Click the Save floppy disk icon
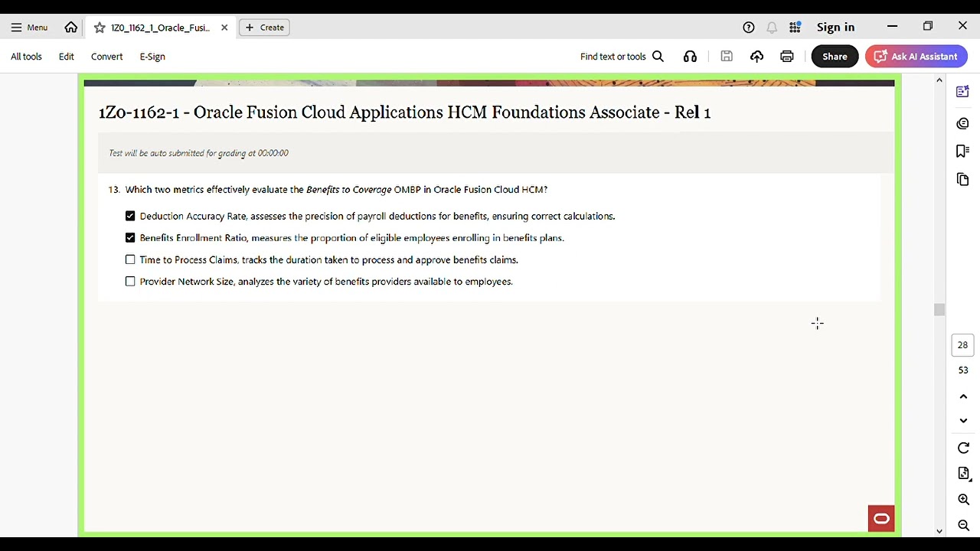Viewport: 980px width, 551px height. [x=727, y=57]
